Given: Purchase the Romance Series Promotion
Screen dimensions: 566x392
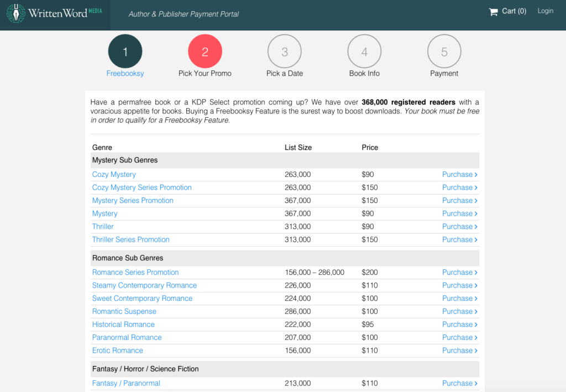Looking at the screenshot, I should [x=459, y=272].
